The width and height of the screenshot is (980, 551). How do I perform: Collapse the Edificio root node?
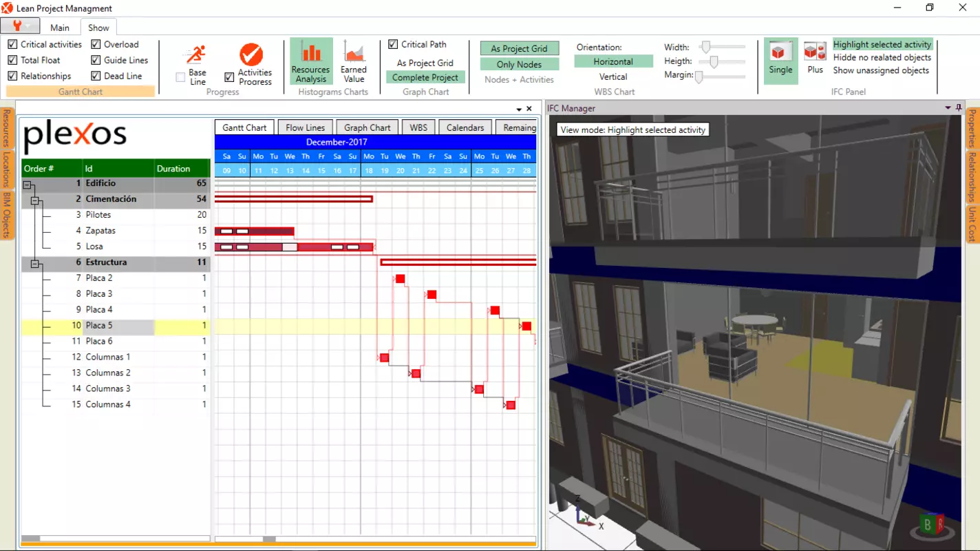[x=28, y=184]
